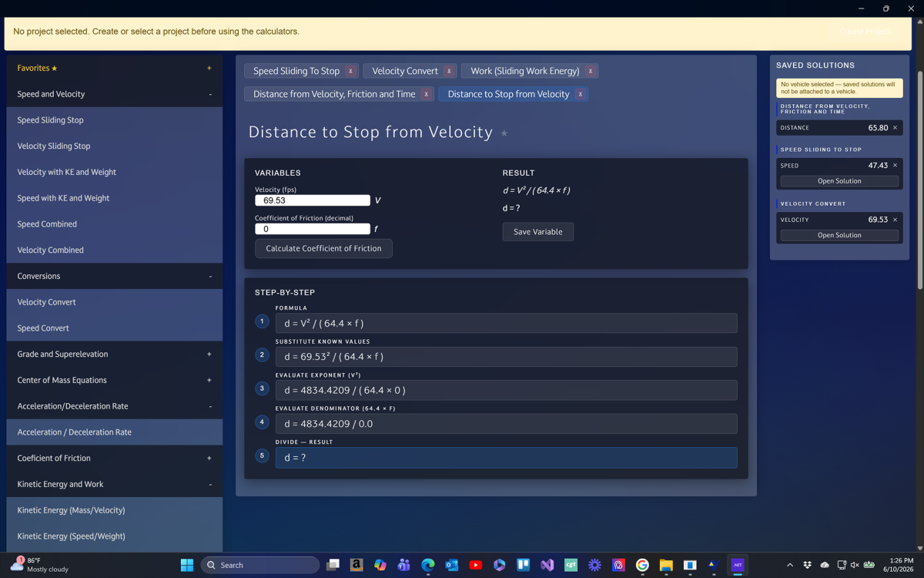Click the Coefficient of Friction input field
This screenshot has width=924, height=578.
tap(313, 229)
